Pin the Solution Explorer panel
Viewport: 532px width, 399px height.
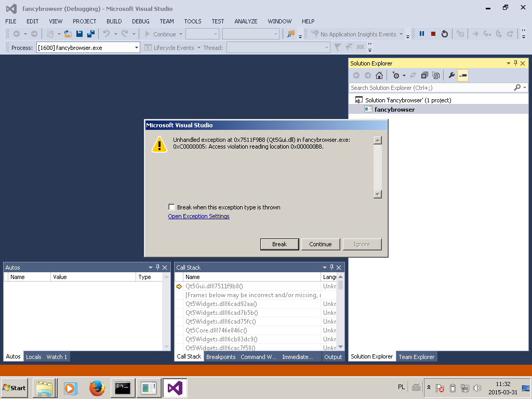515,63
